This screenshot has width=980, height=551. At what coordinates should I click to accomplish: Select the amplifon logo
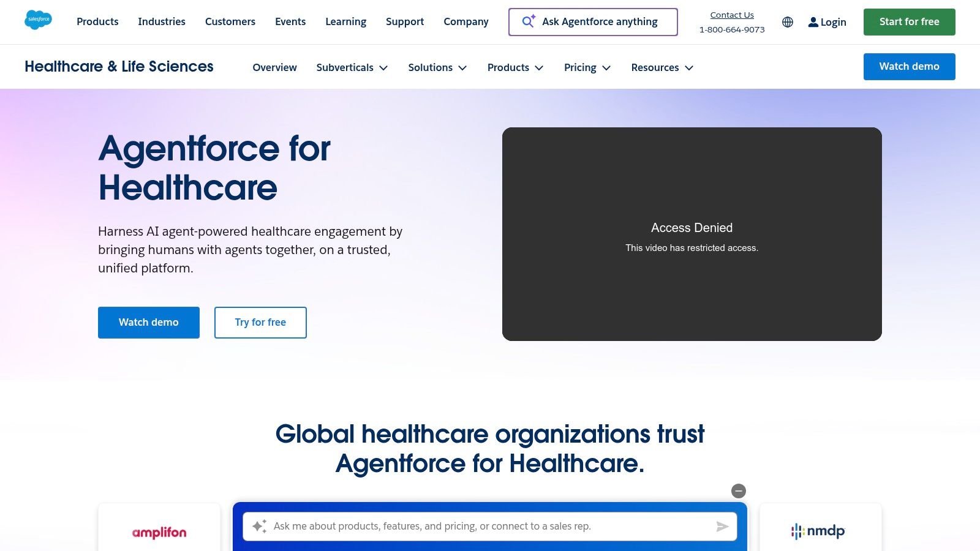pyautogui.click(x=159, y=532)
